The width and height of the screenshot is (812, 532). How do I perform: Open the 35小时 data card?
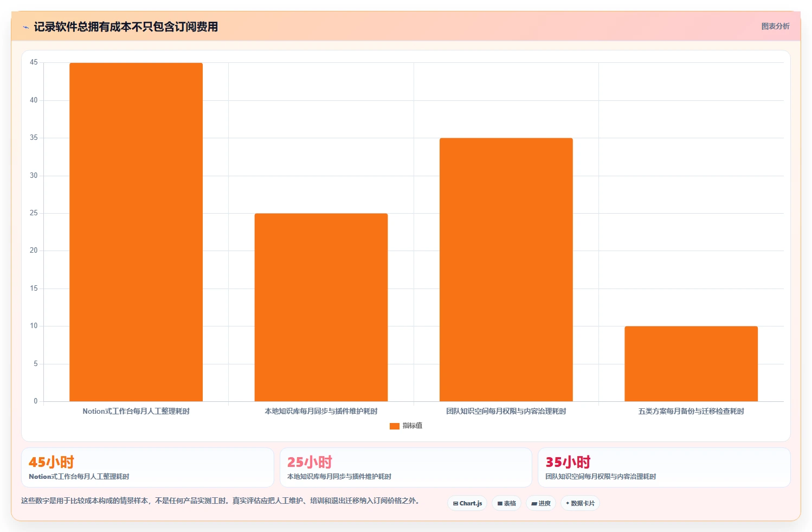664,467
